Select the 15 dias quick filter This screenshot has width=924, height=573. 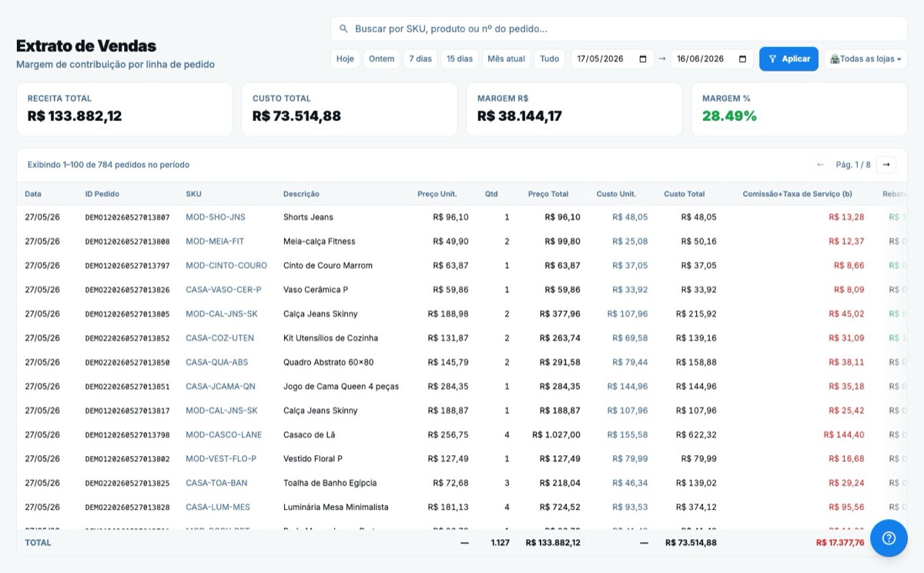pos(460,59)
